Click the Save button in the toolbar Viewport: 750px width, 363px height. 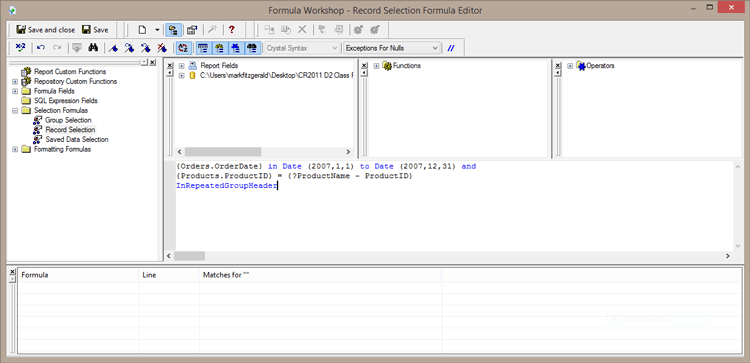[95, 30]
